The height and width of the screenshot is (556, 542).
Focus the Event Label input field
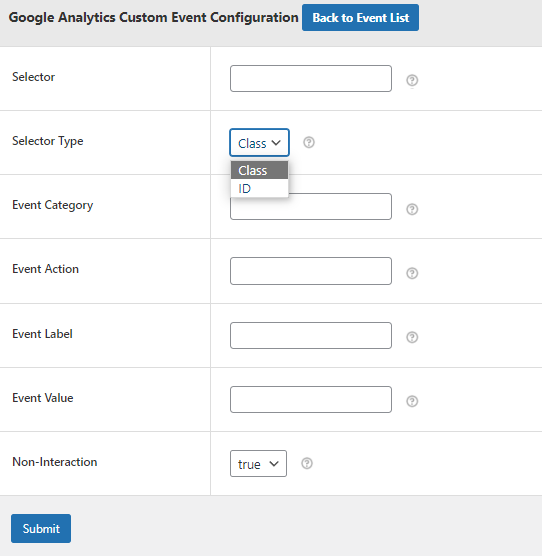[311, 335]
